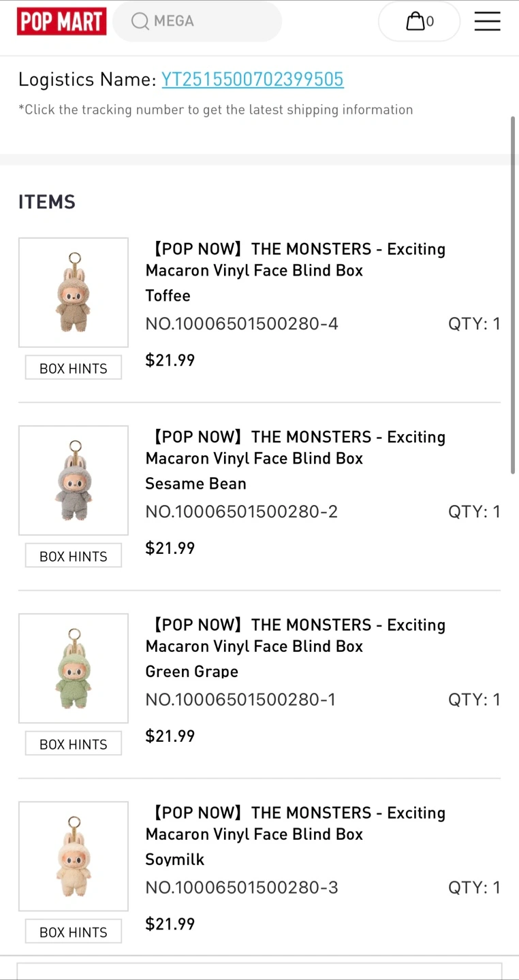
Task: Open tracking number YT2515500702399505 link
Action: (252, 80)
